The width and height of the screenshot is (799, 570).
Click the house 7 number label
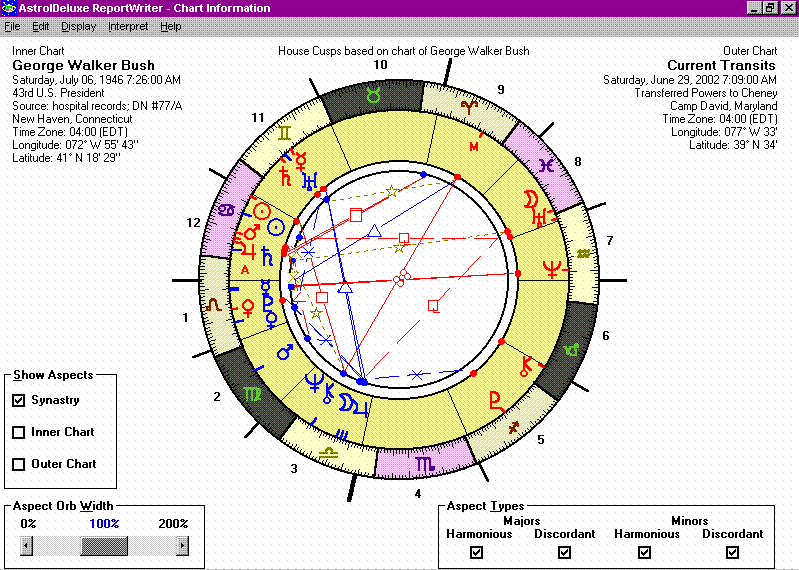pos(609,240)
